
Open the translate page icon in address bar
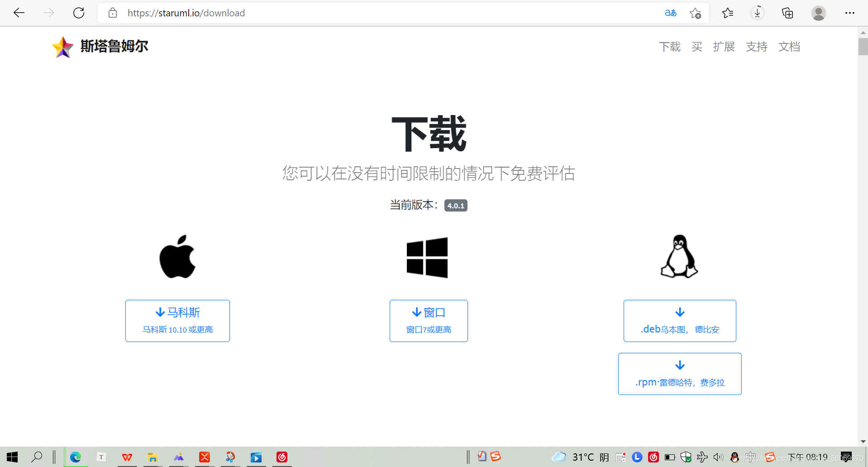(671, 13)
